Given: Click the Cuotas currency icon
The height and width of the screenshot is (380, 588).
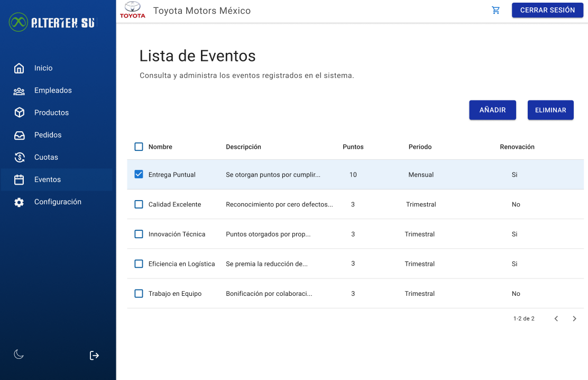Looking at the screenshot, I should coord(19,157).
